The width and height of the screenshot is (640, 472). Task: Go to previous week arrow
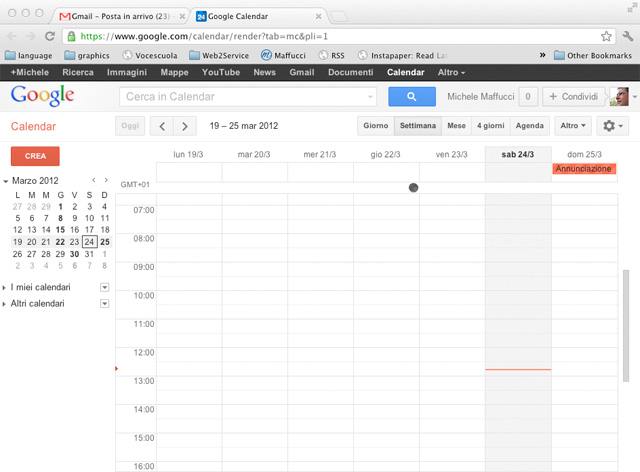click(162, 126)
